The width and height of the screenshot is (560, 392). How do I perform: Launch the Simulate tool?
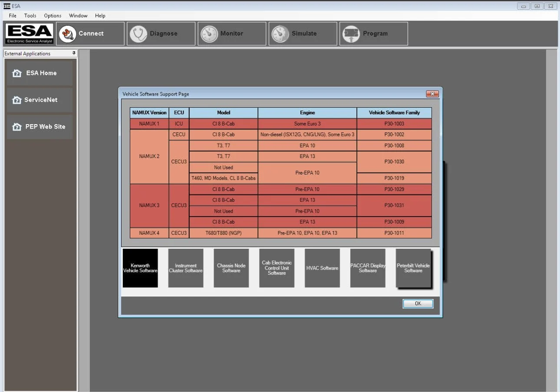[280, 34]
